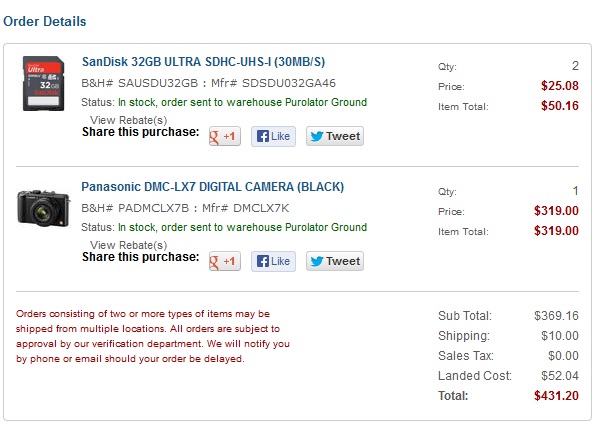View Rebate(s) for the SanDisk memory card
Viewport: 595px width, 424px height.
tap(128, 120)
